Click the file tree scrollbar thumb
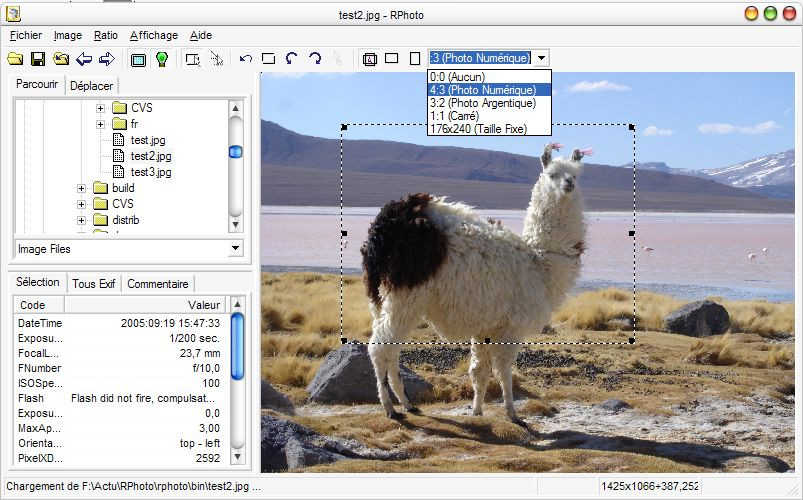803x500 pixels. coord(235,152)
